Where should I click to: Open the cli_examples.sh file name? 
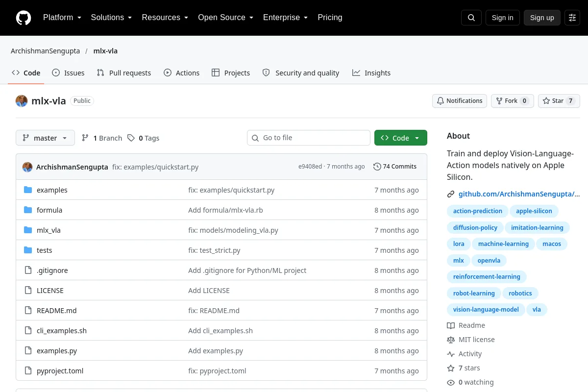(x=62, y=331)
